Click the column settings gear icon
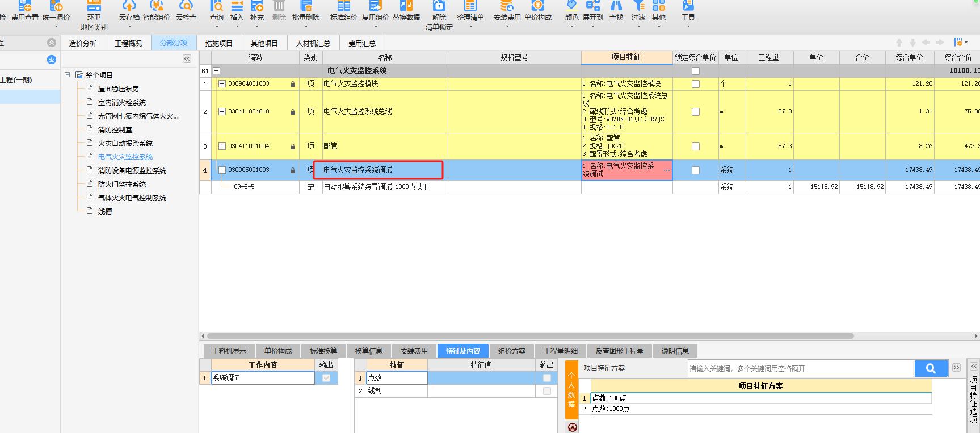Screen dimensions: 980x433 tap(958, 43)
